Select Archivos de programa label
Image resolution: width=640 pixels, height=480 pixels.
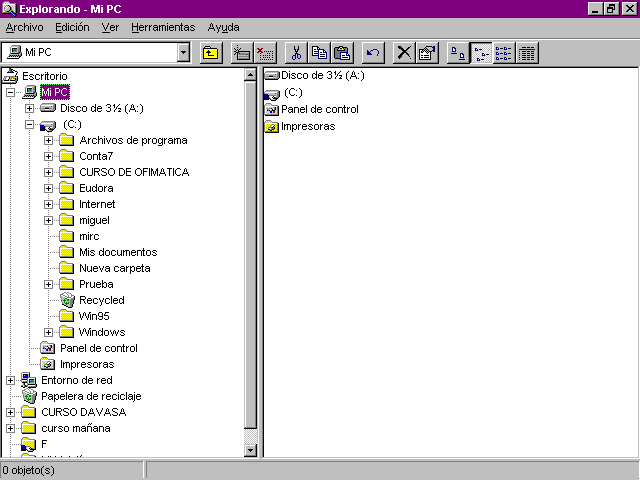tap(133, 140)
